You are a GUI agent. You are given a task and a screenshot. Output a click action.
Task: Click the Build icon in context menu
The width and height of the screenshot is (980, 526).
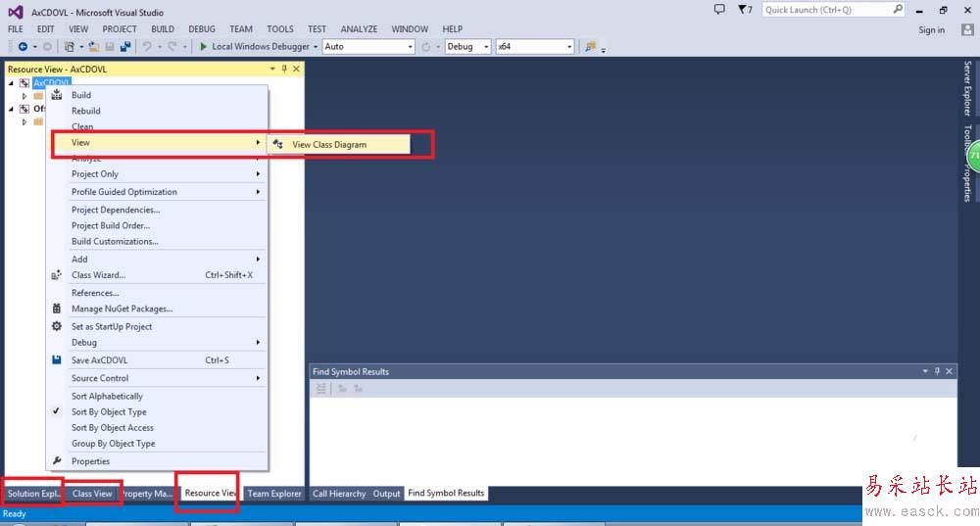56,94
